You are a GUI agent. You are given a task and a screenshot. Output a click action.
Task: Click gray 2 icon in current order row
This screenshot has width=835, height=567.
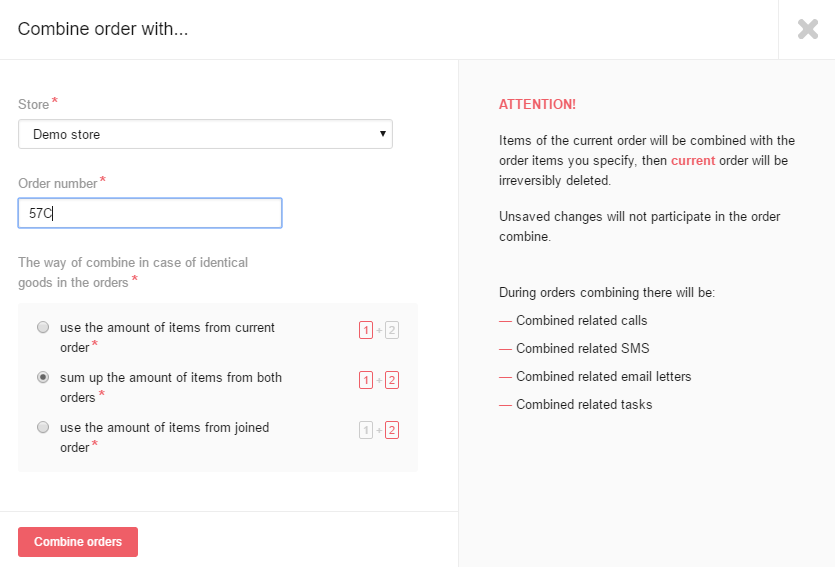pyautogui.click(x=392, y=330)
